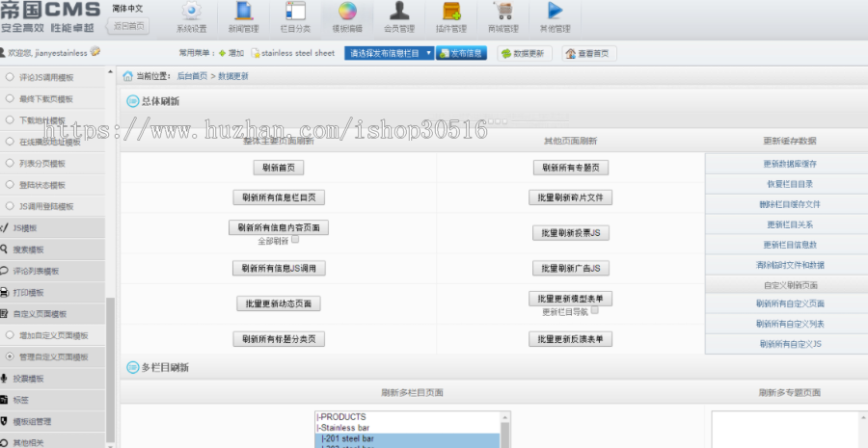868x448 pixels.
Task: Open the 简体中文 language selector
Action: pyautogui.click(x=128, y=9)
